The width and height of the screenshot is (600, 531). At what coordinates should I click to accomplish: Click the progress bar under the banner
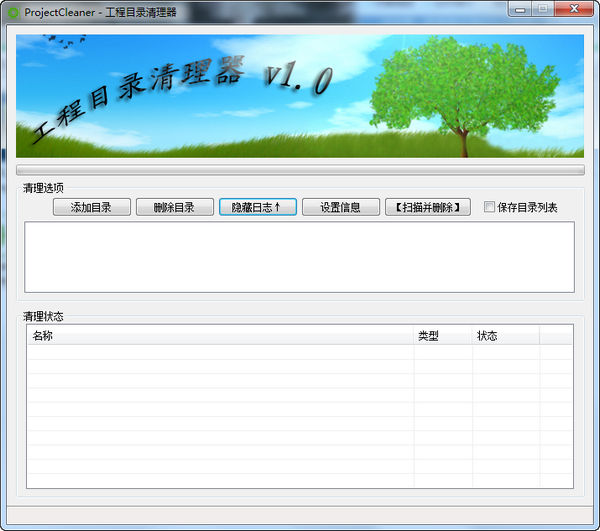[x=300, y=170]
